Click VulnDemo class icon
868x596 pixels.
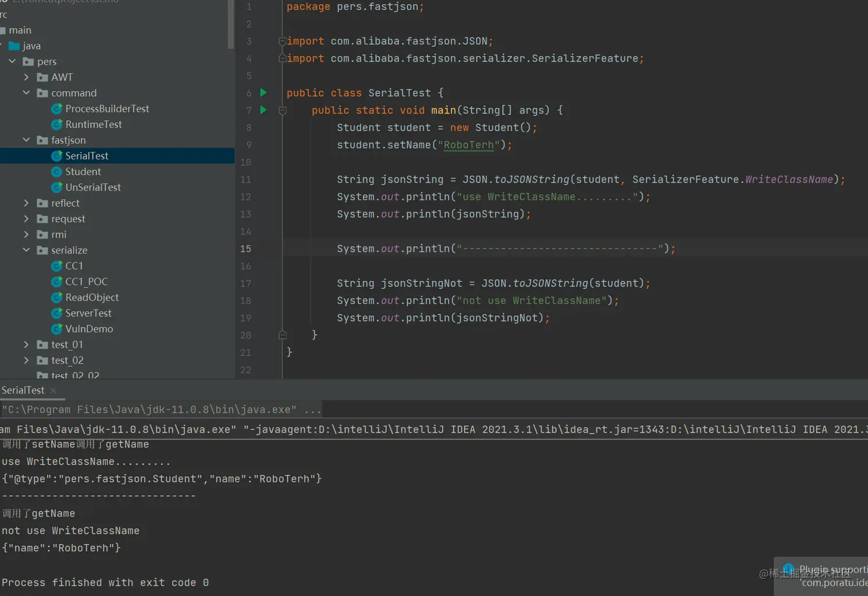click(57, 329)
